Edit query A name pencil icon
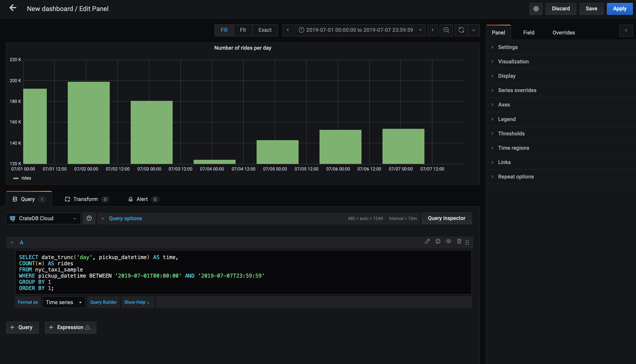 pos(427,241)
